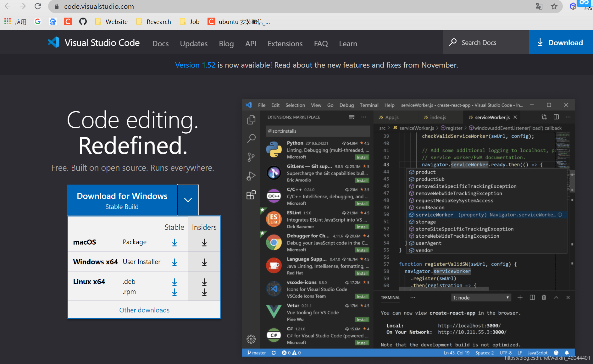Click the master branch status bar item
Viewport: 593px width, 364px height.
257,353
